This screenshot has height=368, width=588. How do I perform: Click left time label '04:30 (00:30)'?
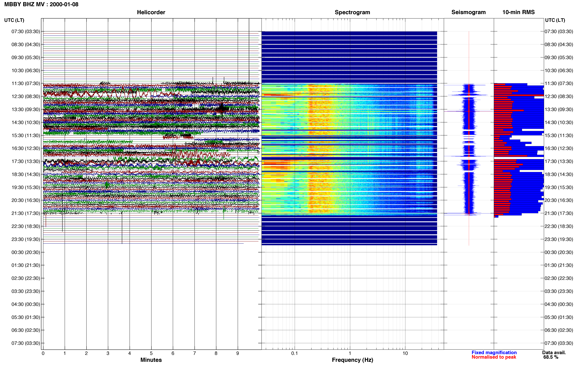pos(26,304)
